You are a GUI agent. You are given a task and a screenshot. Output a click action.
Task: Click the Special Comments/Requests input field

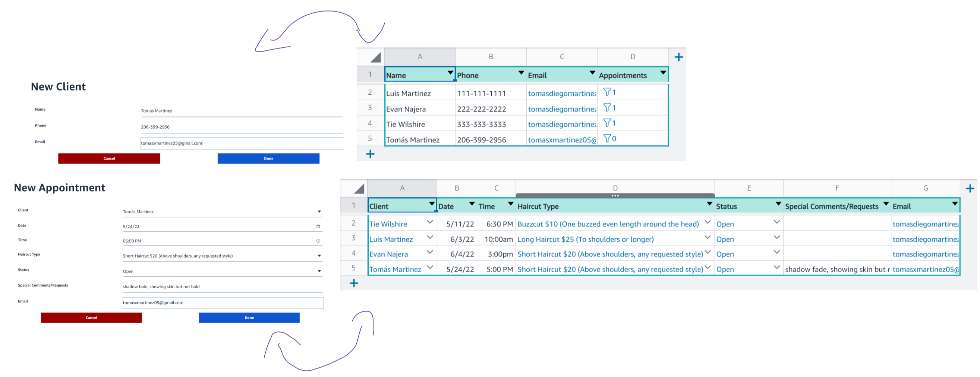coord(222,287)
